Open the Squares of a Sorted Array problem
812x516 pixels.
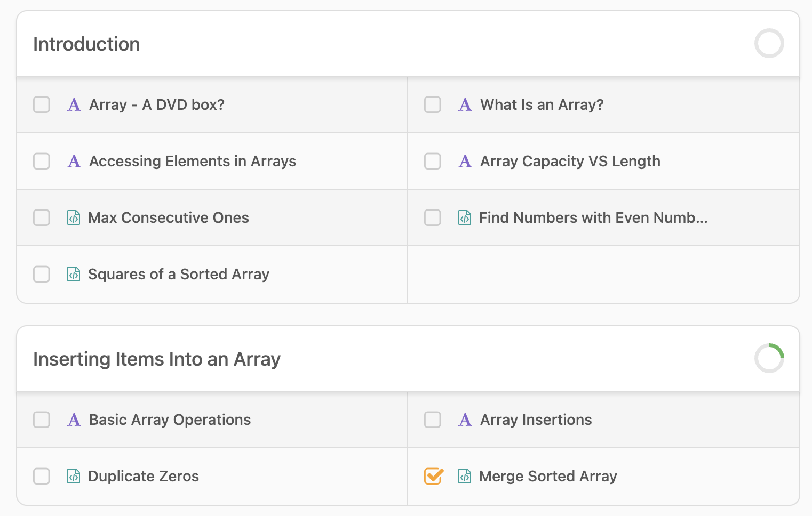(178, 274)
